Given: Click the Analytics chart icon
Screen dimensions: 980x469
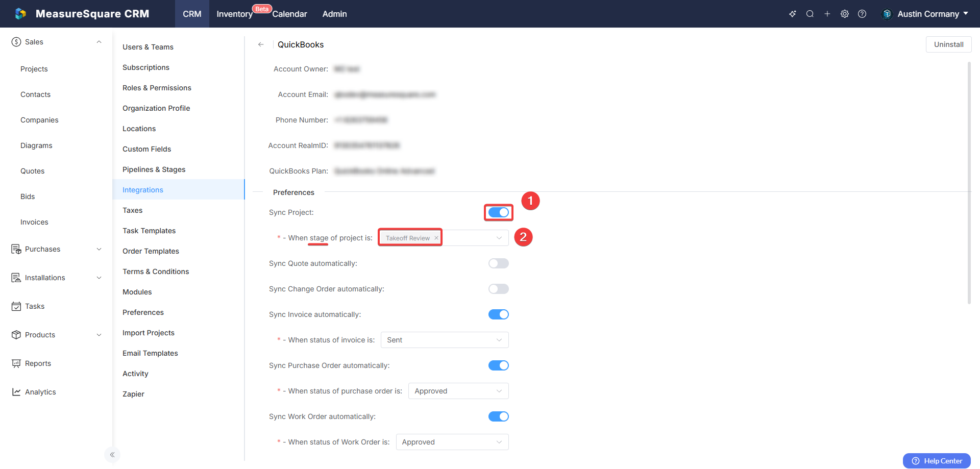Looking at the screenshot, I should (x=16, y=392).
